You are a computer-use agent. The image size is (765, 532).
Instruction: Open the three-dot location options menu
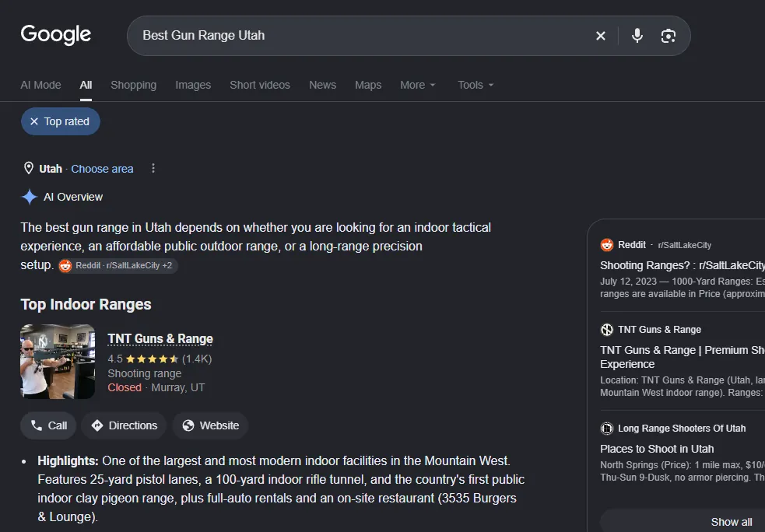point(153,168)
